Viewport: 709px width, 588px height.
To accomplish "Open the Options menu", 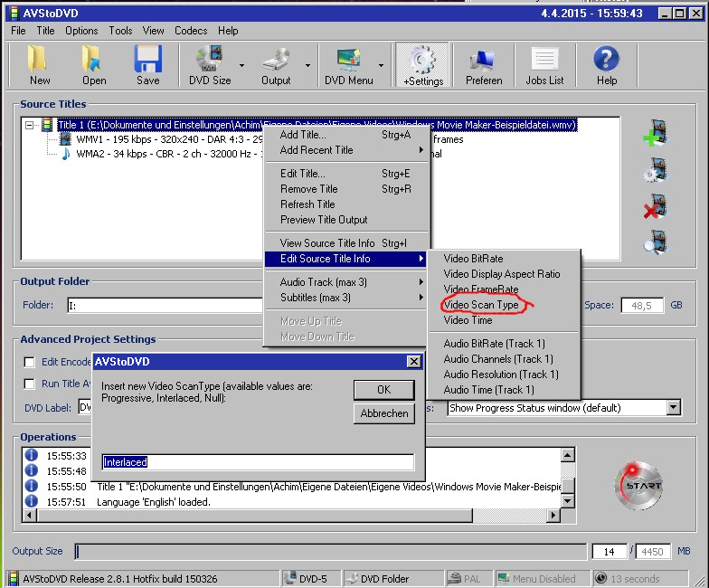I will pos(81,31).
